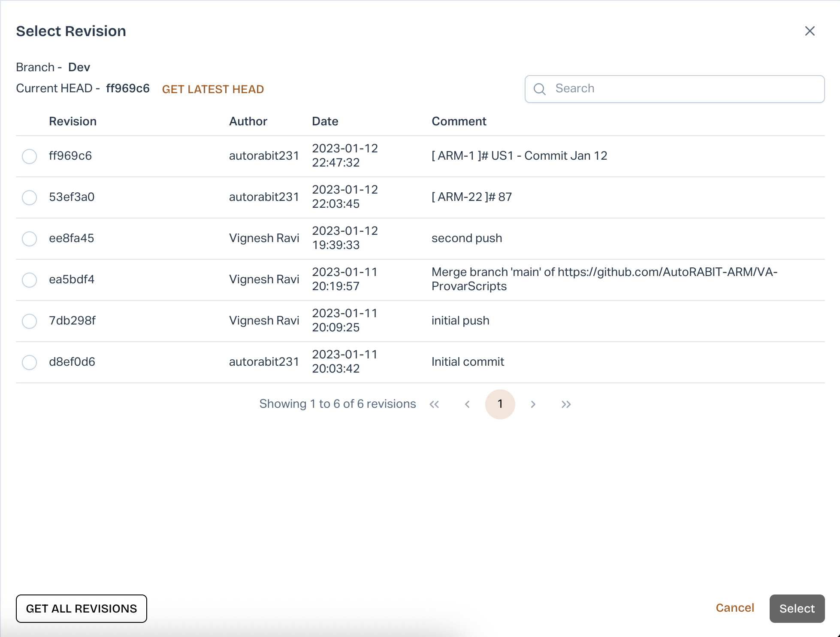Image resolution: width=840 pixels, height=637 pixels.
Task: Select revision ff969c6 radio button
Action: [30, 156]
